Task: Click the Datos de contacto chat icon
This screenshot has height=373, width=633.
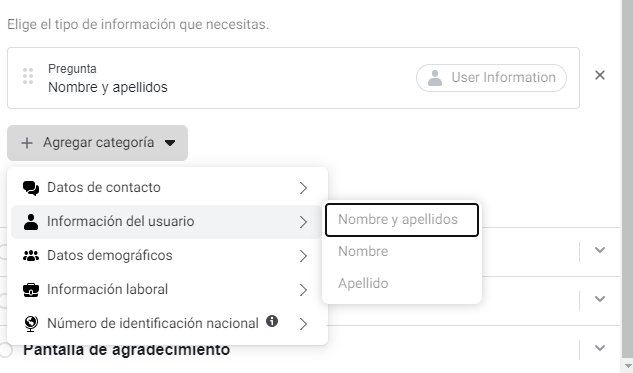Action: click(x=31, y=188)
